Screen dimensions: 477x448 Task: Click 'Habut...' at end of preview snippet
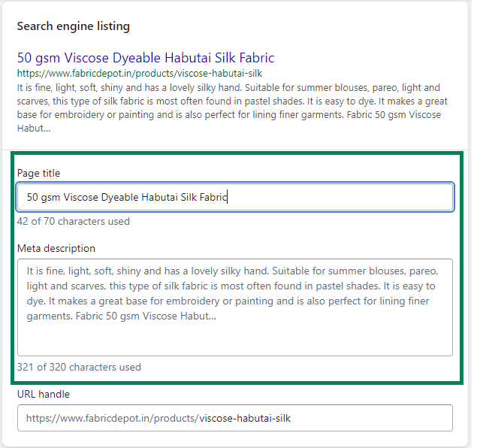34,128
